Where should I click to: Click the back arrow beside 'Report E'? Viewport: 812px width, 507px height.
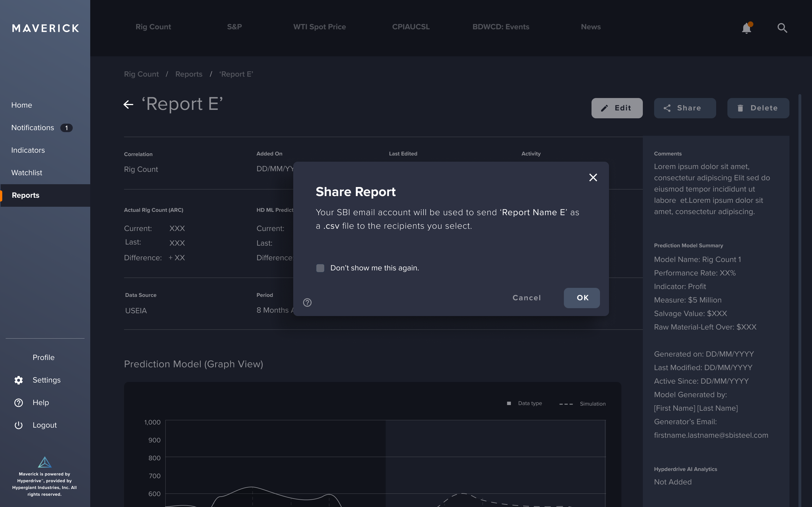pyautogui.click(x=128, y=104)
